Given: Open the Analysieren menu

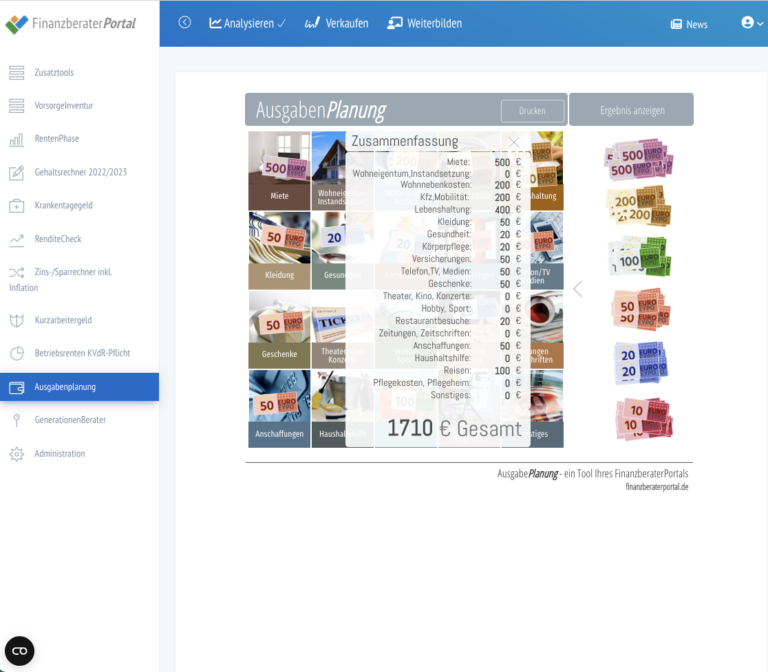Looking at the screenshot, I should [x=247, y=23].
